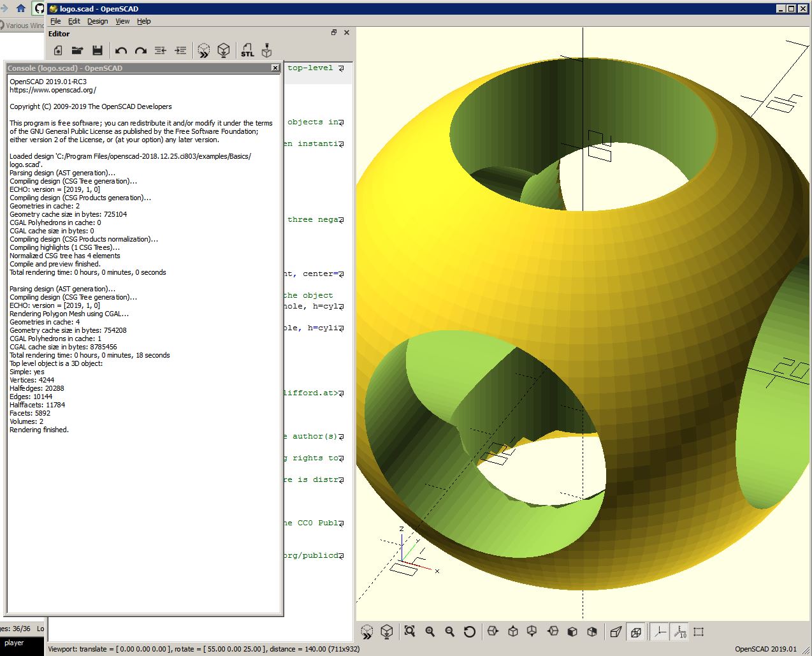Click the 'player' label at bottom left
Image resolution: width=812 pixels, height=656 pixels.
(14, 643)
